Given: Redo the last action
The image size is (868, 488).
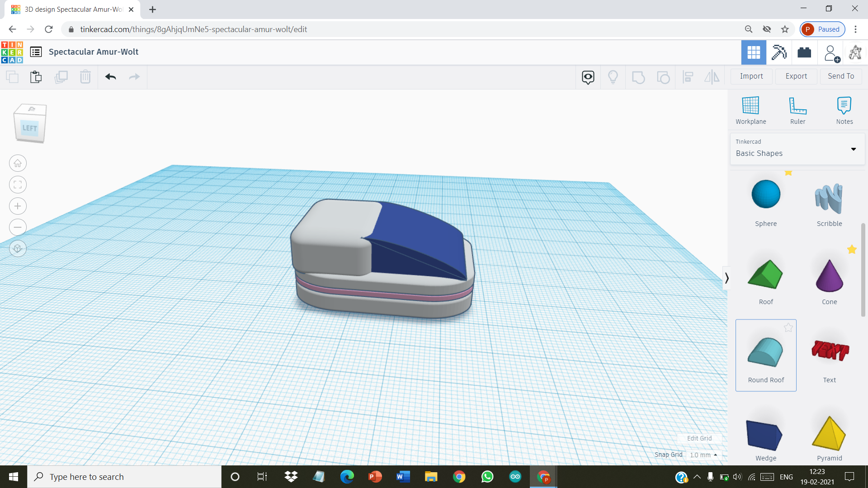Looking at the screenshot, I should pyautogui.click(x=134, y=77).
